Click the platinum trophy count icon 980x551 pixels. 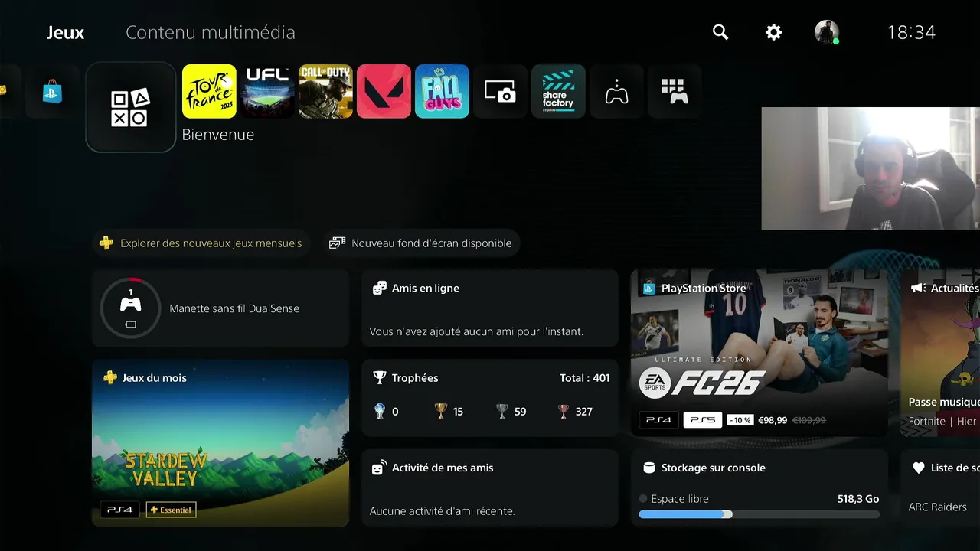click(x=380, y=411)
